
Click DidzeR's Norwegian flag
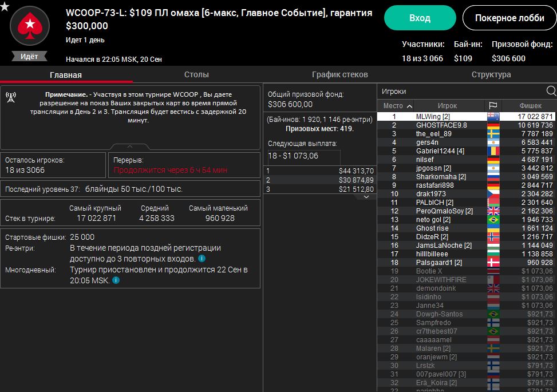pos(493,237)
